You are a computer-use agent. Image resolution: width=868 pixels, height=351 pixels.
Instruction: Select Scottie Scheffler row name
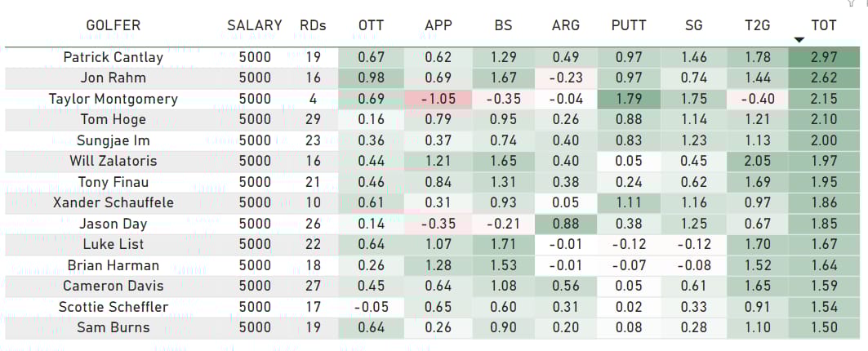(x=114, y=307)
